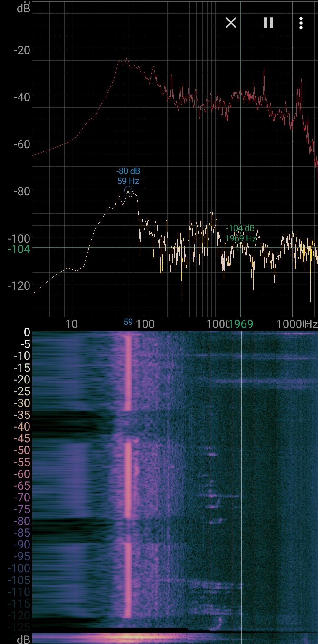
Task: Select the green '-104 dB 1969 Hz' cursor label
Action: point(240,233)
